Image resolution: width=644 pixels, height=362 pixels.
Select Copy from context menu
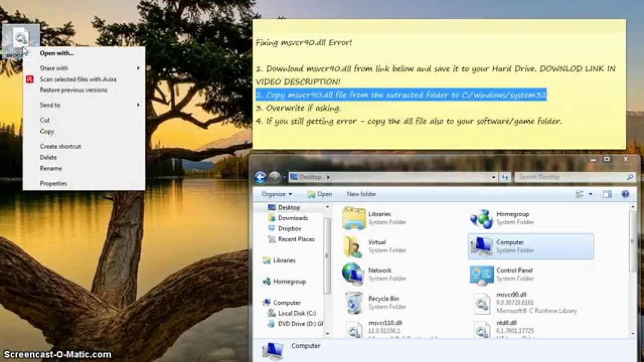pos(47,131)
